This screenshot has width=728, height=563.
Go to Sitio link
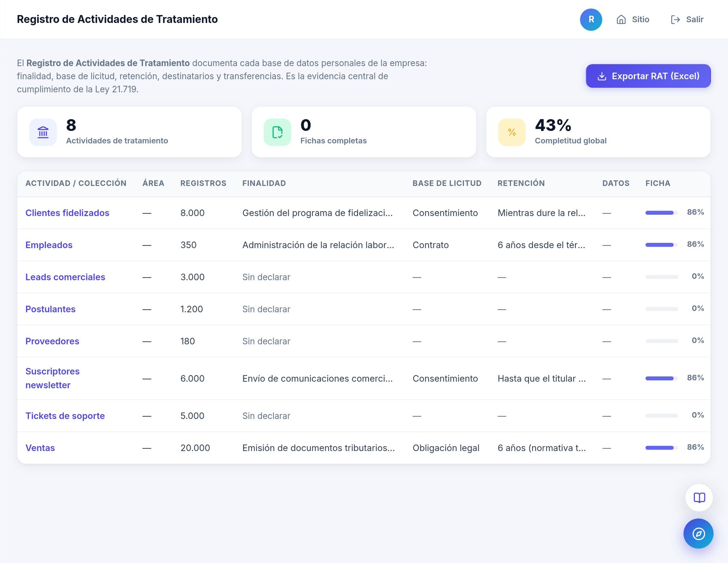tap(633, 20)
